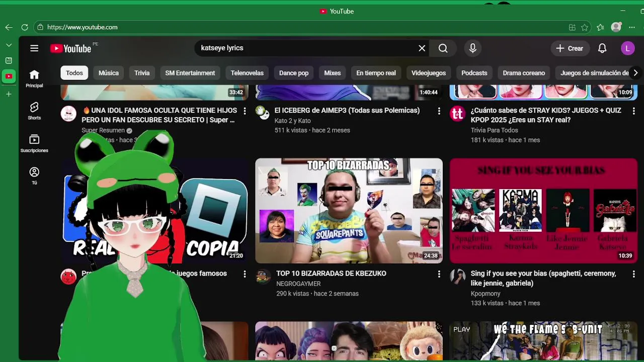This screenshot has width=644, height=362.
Task: Open Sing if you see your bias thumbnail
Action: click(543, 211)
